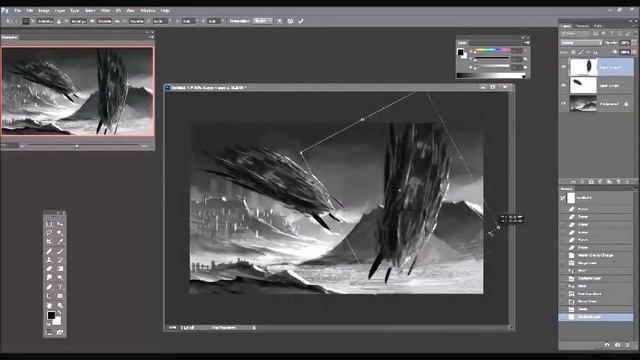Select the Background layer thumbnail
Screen dimensions: 640x360
tap(583, 104)
